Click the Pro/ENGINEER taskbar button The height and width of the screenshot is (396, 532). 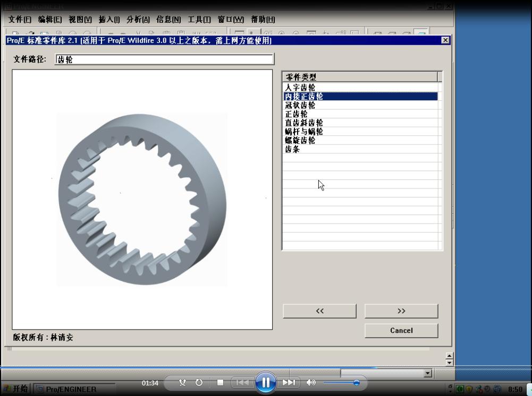point(75,389)
